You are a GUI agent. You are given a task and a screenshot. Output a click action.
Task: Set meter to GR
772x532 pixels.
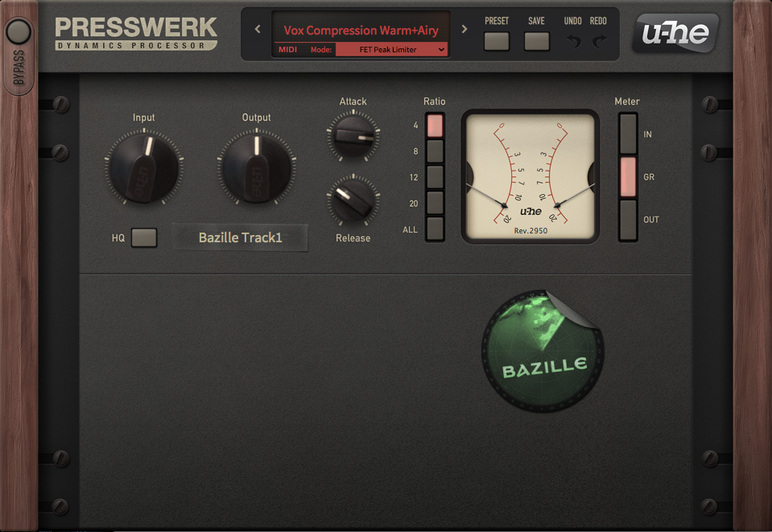628,177
